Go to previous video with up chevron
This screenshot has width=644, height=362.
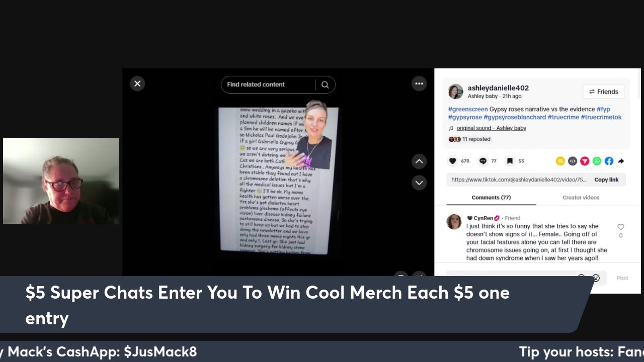[419, 161]
